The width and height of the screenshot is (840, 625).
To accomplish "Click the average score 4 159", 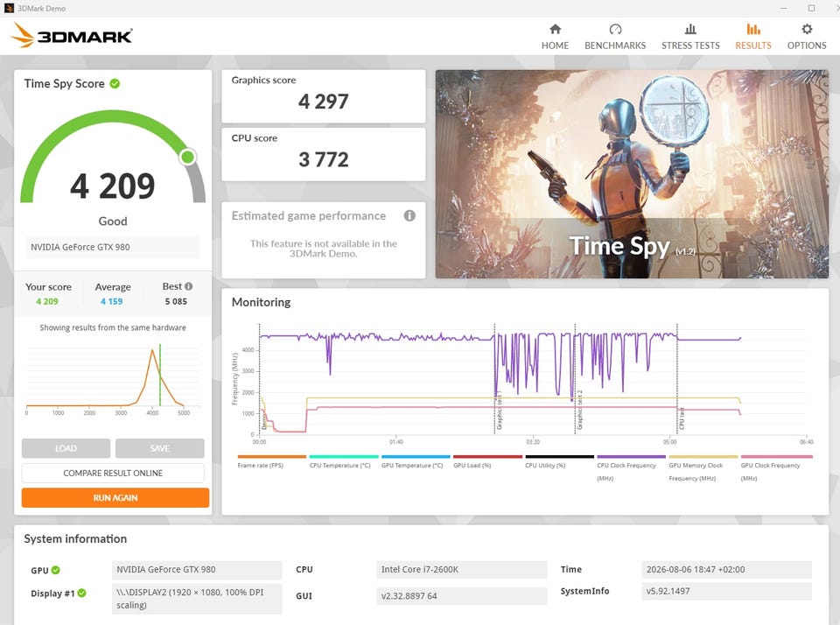I will (x=111, y=301).
